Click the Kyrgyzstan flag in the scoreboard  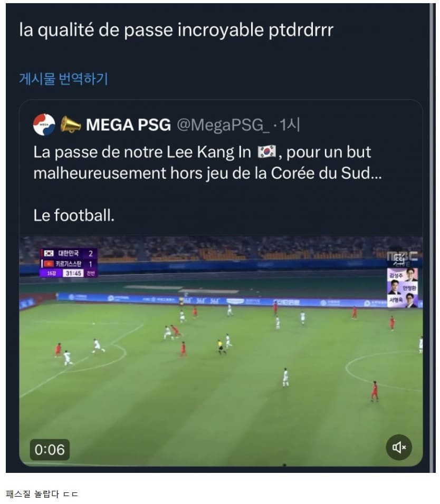(49, 264)
